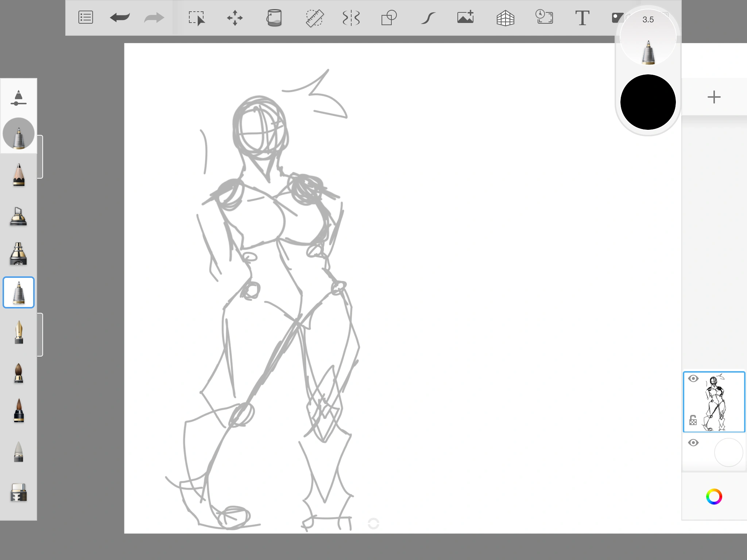Open the main menu from the toolbar
The image size is (747, 560).
coord(85,17)
